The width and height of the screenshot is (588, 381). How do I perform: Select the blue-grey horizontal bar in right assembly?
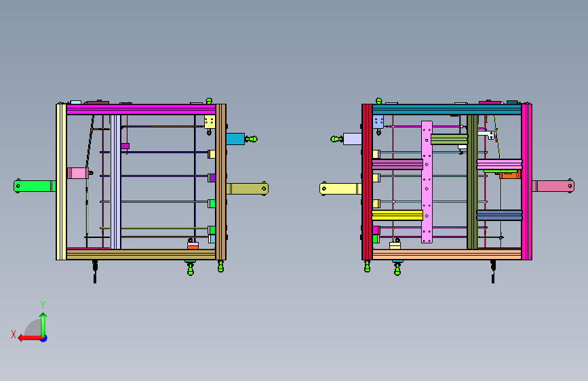click(500, 216)
